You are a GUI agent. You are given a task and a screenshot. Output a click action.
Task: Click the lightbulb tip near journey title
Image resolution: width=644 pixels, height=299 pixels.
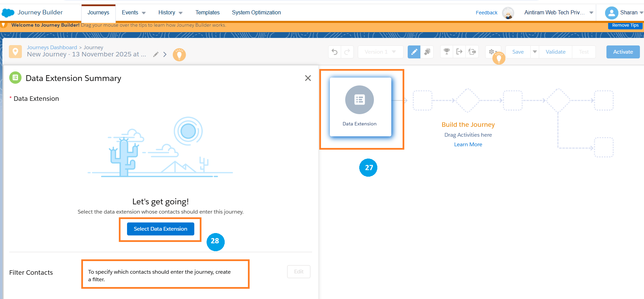(x=179, y=55)
